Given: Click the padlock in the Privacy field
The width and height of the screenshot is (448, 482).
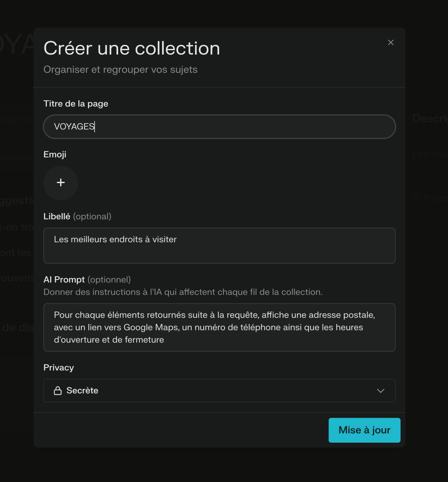Looking at the screenshot, I should click(58, 390).
